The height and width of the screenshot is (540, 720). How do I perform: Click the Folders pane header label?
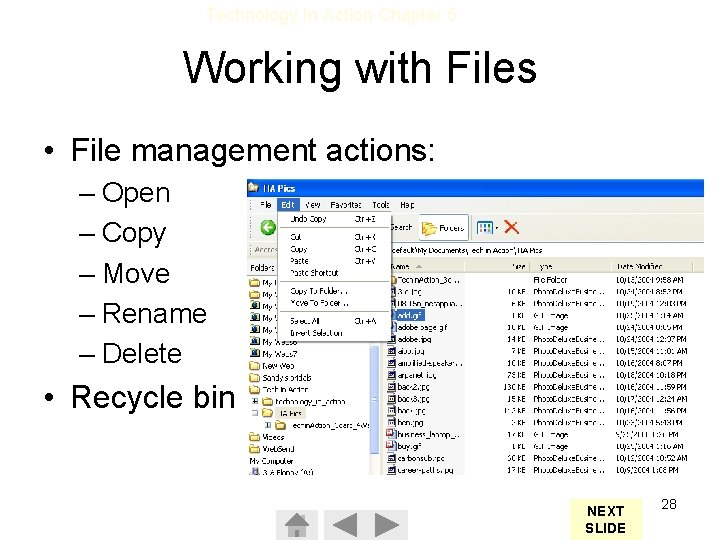[x=262, y=267]
